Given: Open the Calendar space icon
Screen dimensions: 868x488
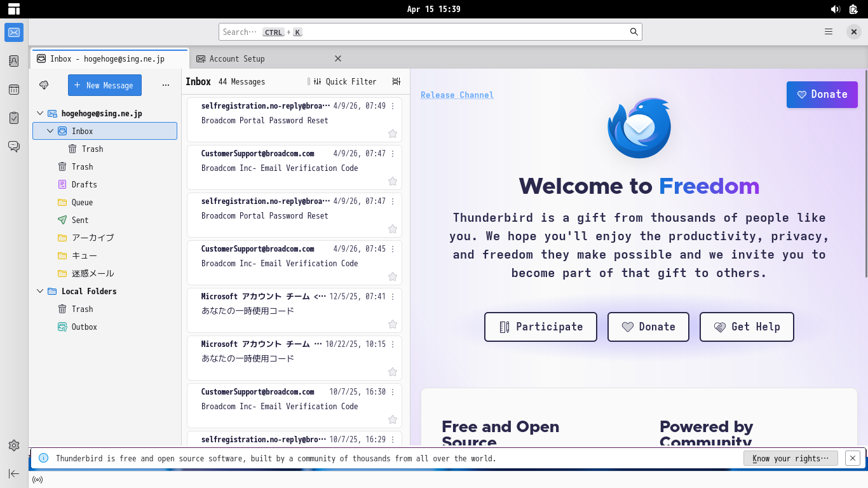Looking at the screenshot, I should (x=14, y=90).
